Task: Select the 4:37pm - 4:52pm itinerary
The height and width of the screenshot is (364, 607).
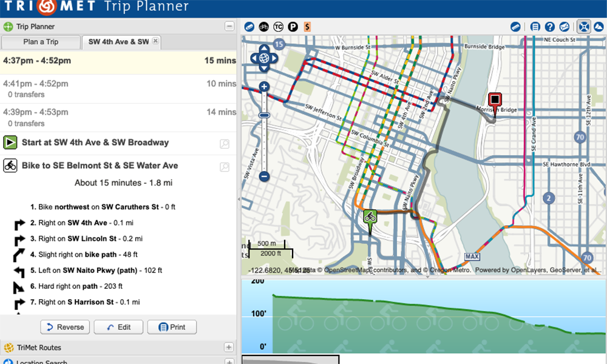Action: [118, 62]
